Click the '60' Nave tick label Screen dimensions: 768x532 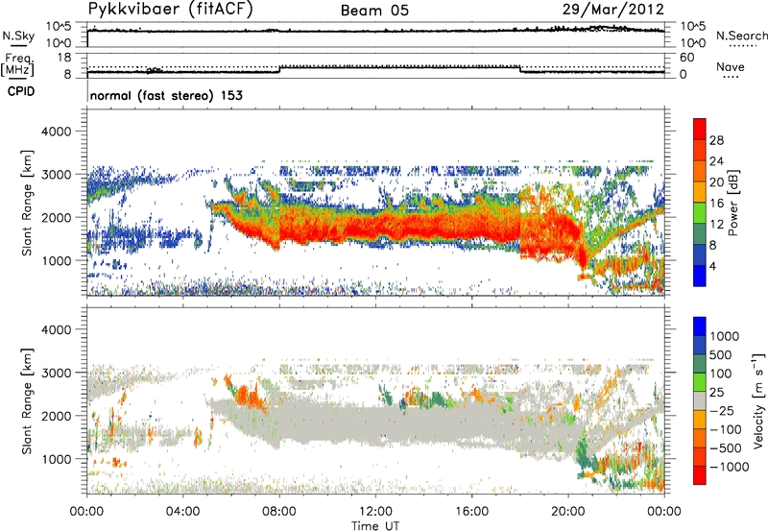(x=686, y=58)
